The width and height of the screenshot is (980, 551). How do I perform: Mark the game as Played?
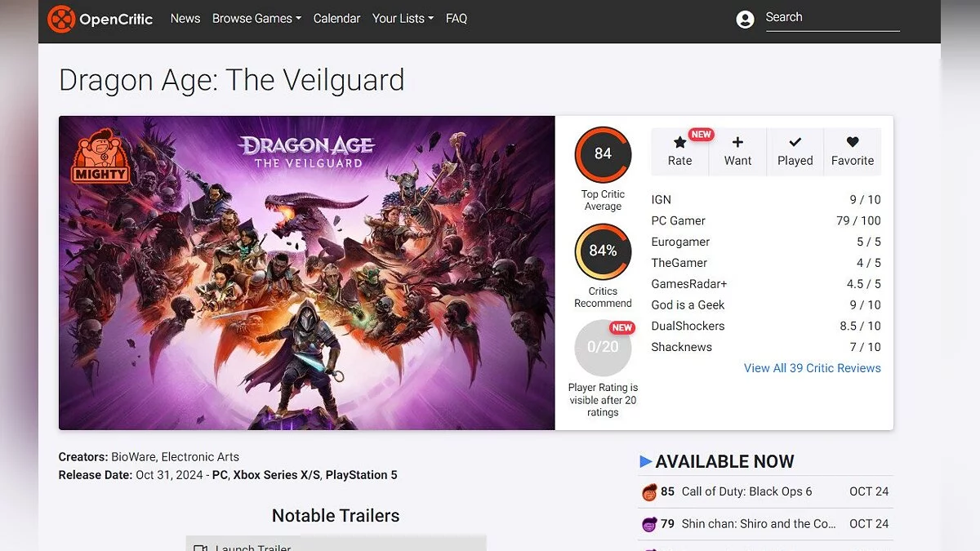coord(795,152)
